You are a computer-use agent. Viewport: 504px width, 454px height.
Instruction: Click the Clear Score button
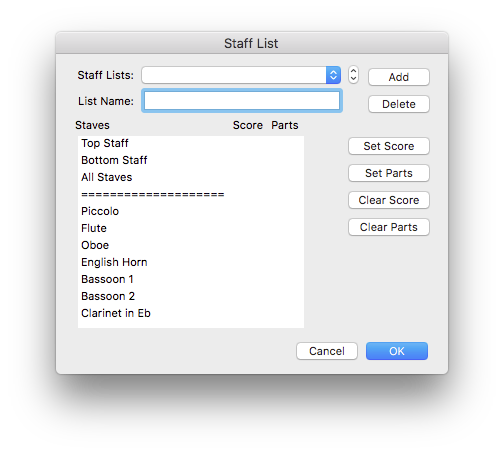[389, 200]
